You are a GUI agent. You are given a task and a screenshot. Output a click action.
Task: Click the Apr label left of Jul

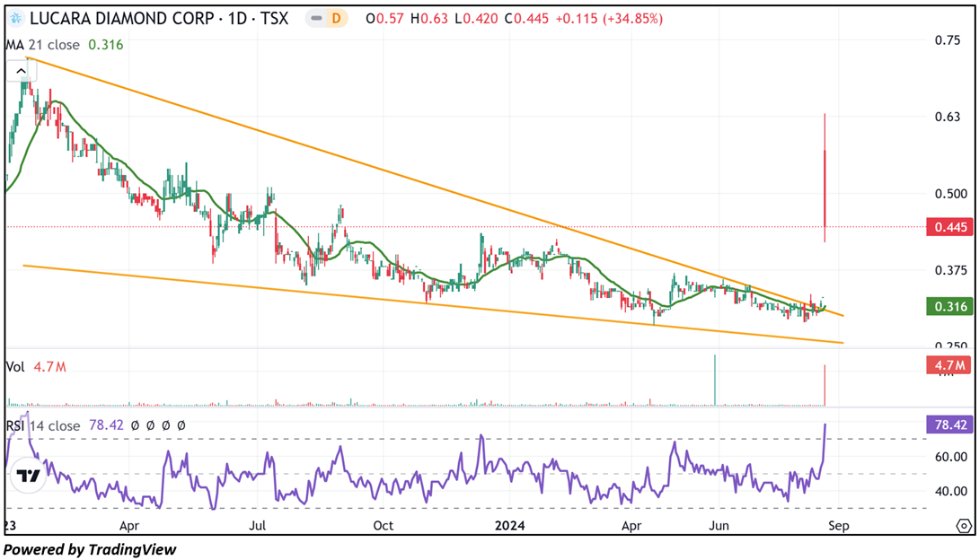[x=129, y=526]
